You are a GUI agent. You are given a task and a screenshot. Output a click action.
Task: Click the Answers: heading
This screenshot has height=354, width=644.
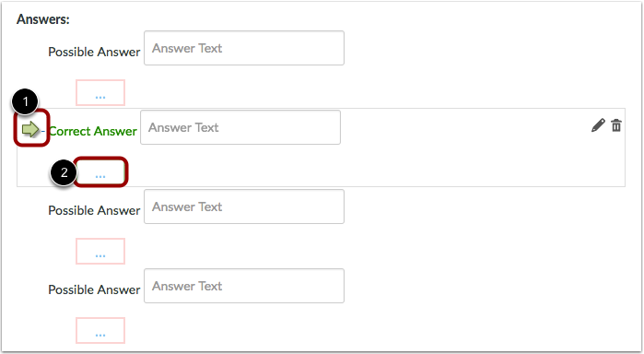click(43, 19)
